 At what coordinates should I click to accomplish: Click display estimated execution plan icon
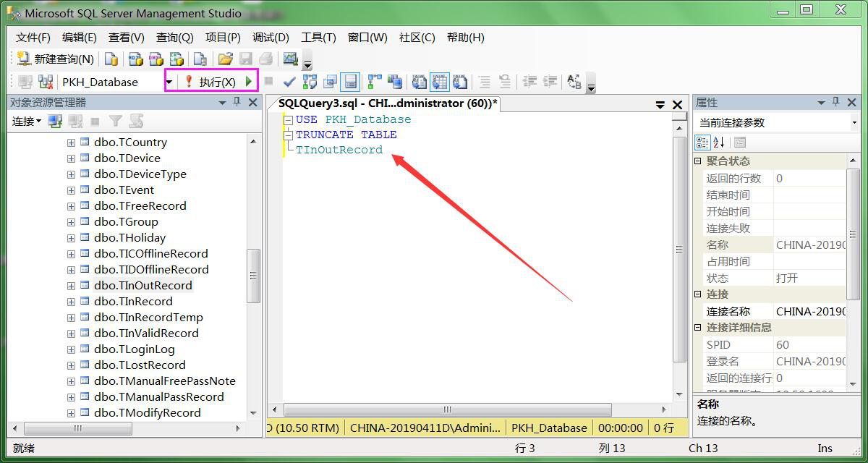[x=310, y=82]
